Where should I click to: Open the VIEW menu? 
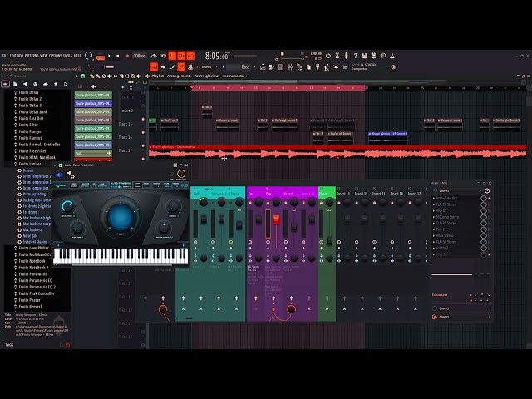click(44, 56)
